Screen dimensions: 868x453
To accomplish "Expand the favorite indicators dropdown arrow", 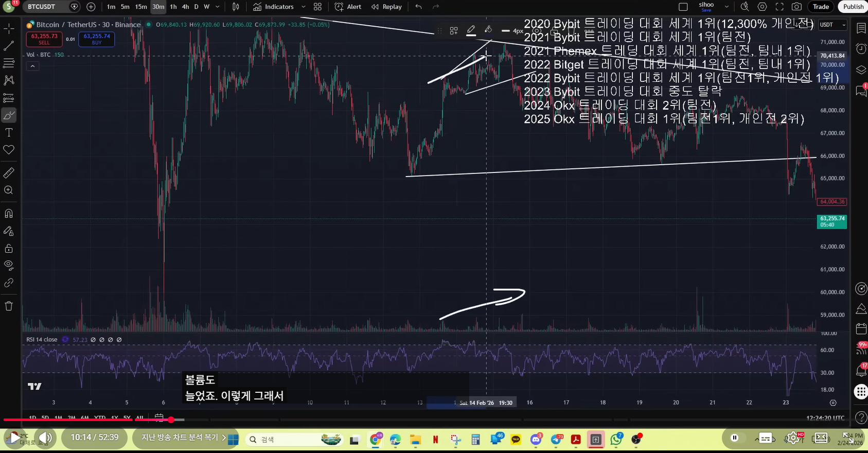I will [x=303, y=7].
